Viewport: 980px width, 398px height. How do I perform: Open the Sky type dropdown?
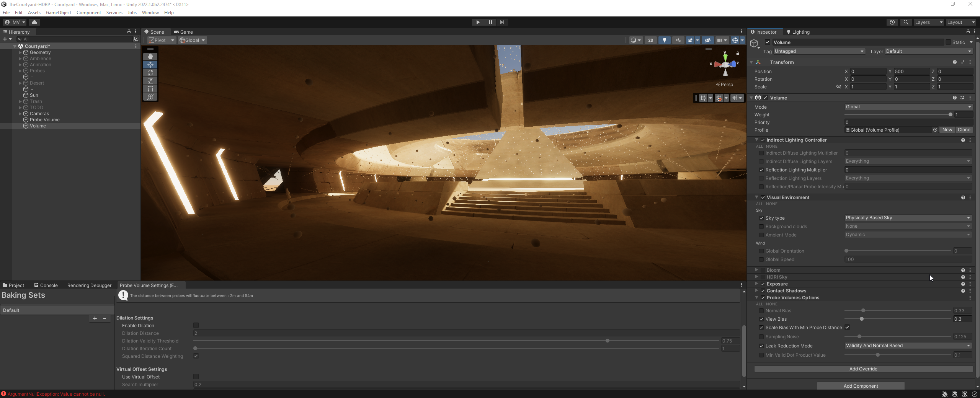908,218
